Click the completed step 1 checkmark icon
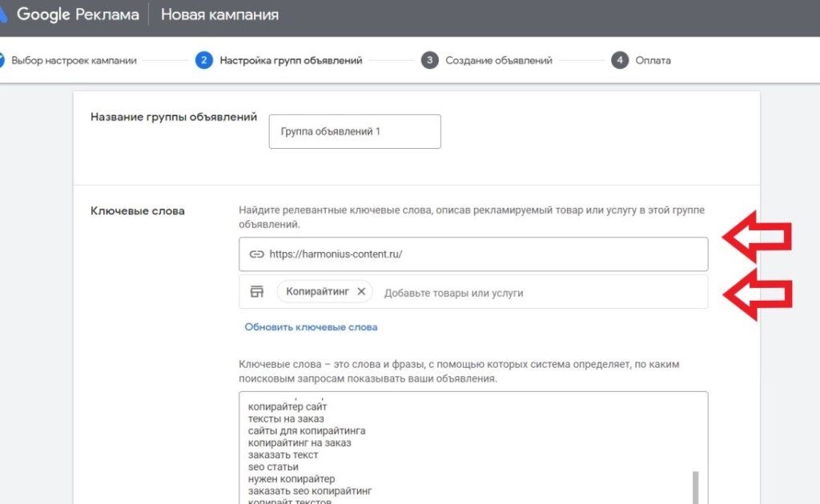The height and width of the screenshot is (504, 820). point(2,61)
